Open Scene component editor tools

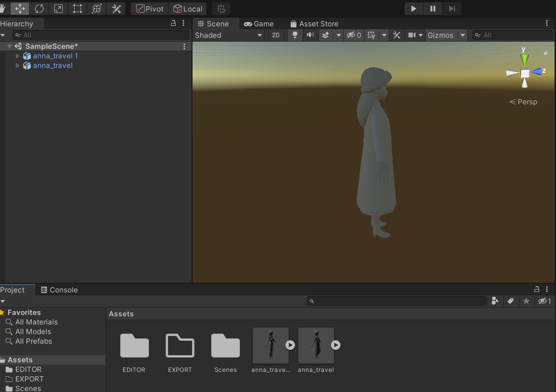pos(397,35)
